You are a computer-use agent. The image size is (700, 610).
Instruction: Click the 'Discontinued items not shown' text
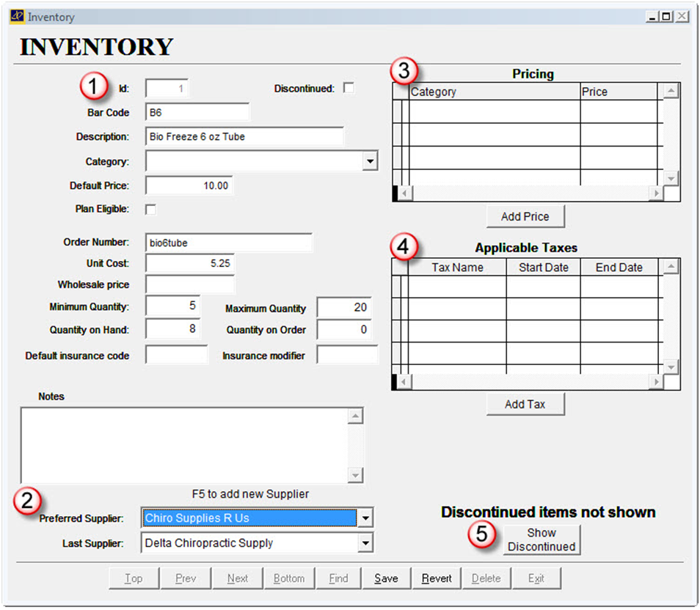(548, 512)
